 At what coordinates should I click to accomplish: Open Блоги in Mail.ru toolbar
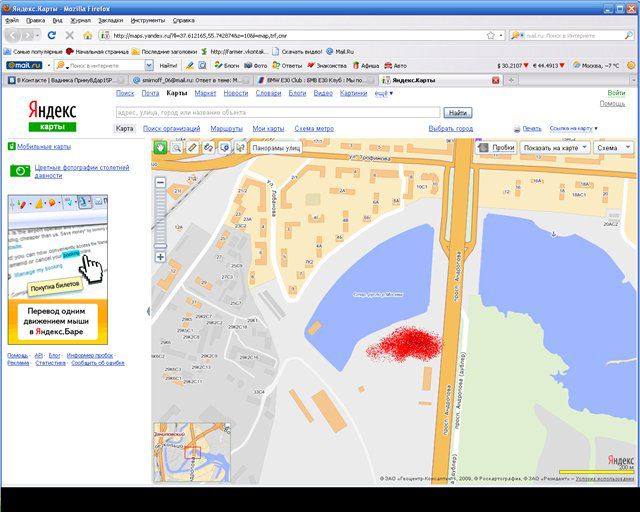[227, 65]
